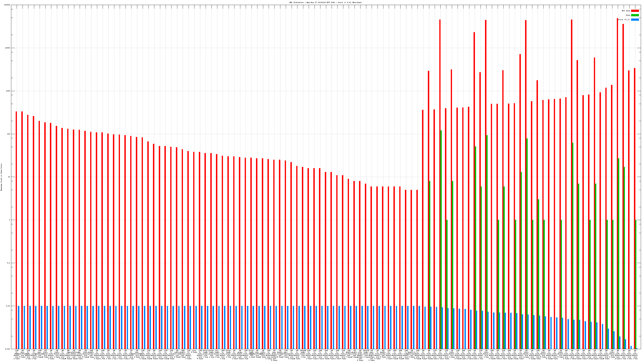Click the 10 y-axis tick label
The height and width of the screenshot is (362, 644).
tap(9, 177)
